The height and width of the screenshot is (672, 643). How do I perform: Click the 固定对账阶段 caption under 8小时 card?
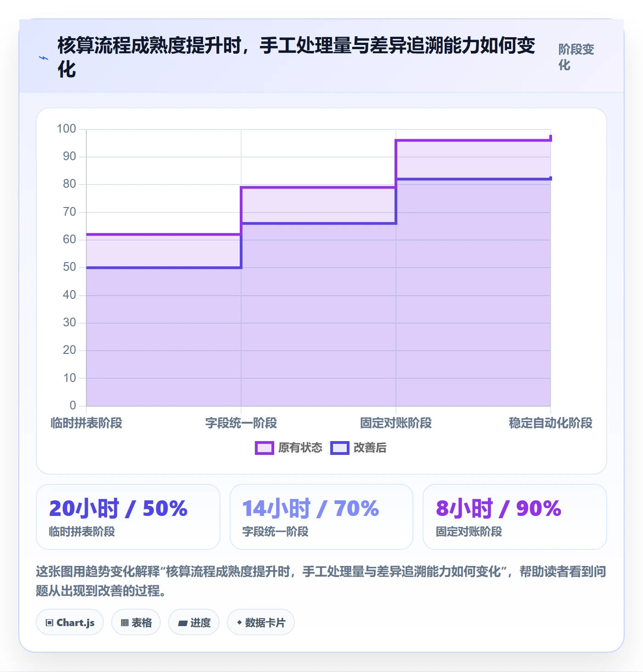click(x=469, y=532)
